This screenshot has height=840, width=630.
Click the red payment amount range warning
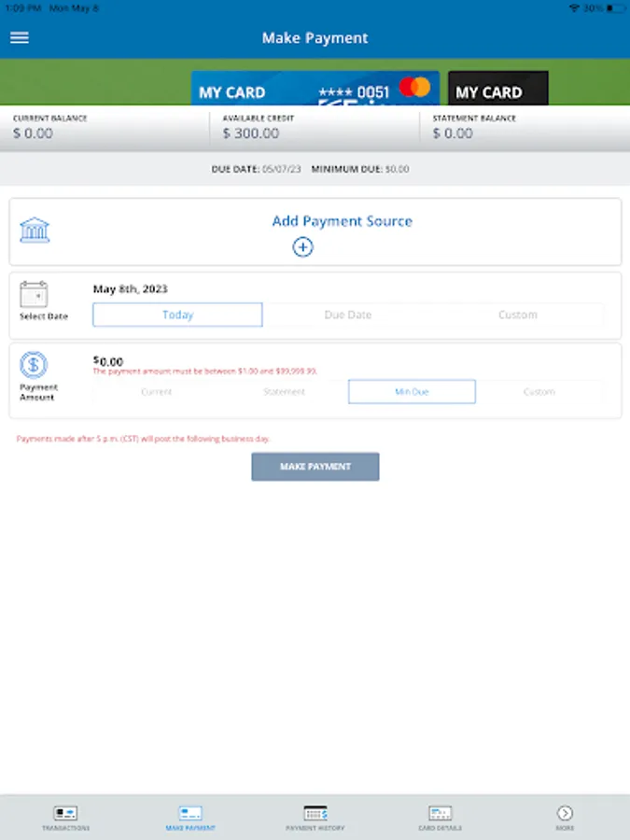point(205,371)
